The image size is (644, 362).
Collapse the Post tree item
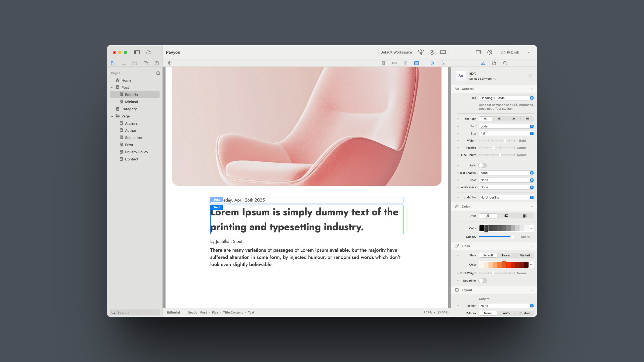[x=112, y=88]
